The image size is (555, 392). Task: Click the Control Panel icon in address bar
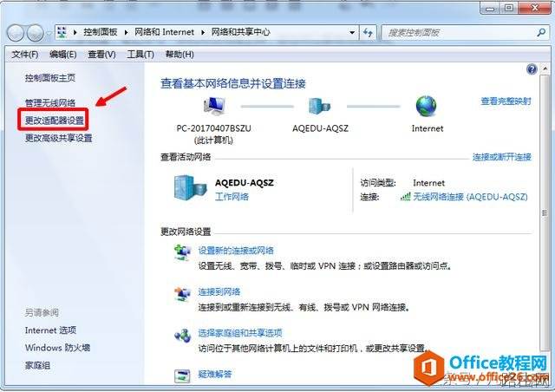(x=62, y=32)
